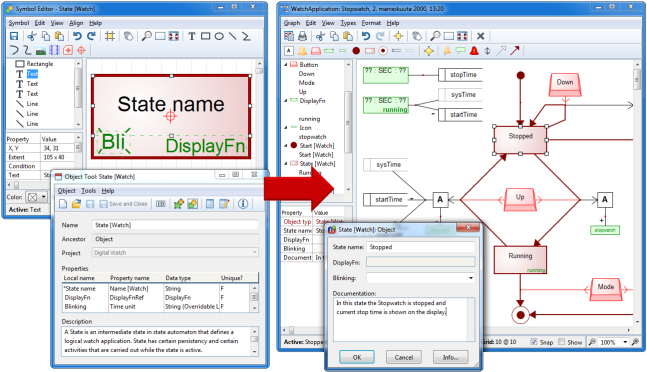Click the Documentation text area in State dialog
647x372 pixels.
coord(404,320)
